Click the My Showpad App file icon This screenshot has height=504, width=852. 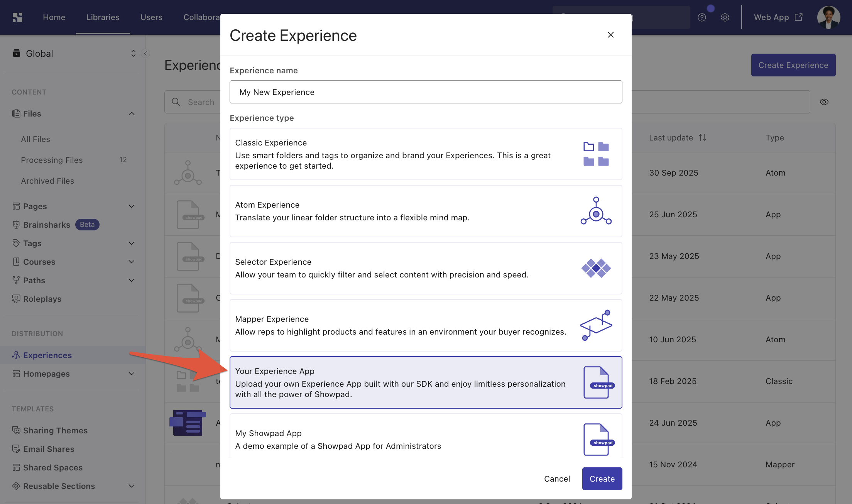(598, 439)
